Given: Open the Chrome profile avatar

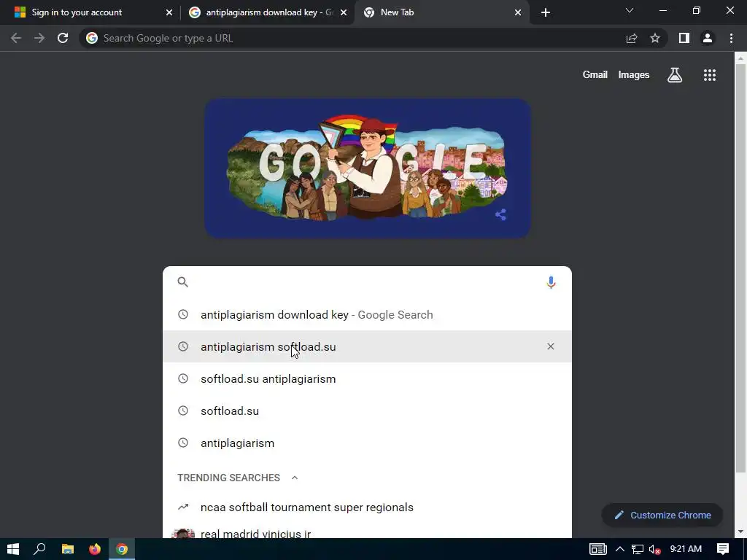Looking at the screenshot, I should point(708,38).
